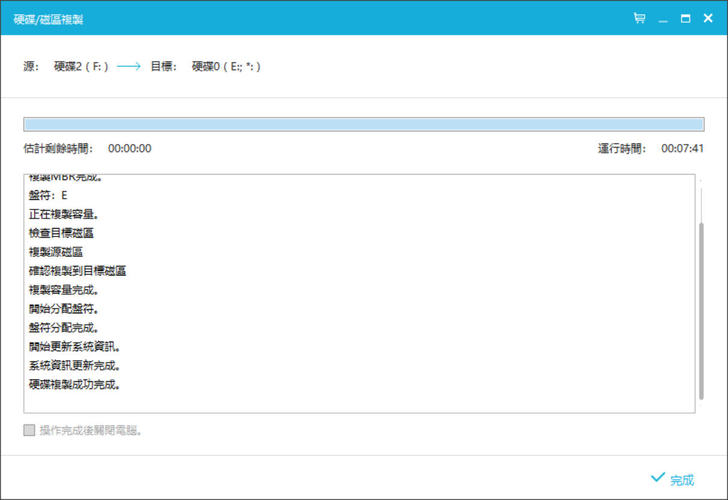Select the 開始分配盤符 log line

point(63,308)
